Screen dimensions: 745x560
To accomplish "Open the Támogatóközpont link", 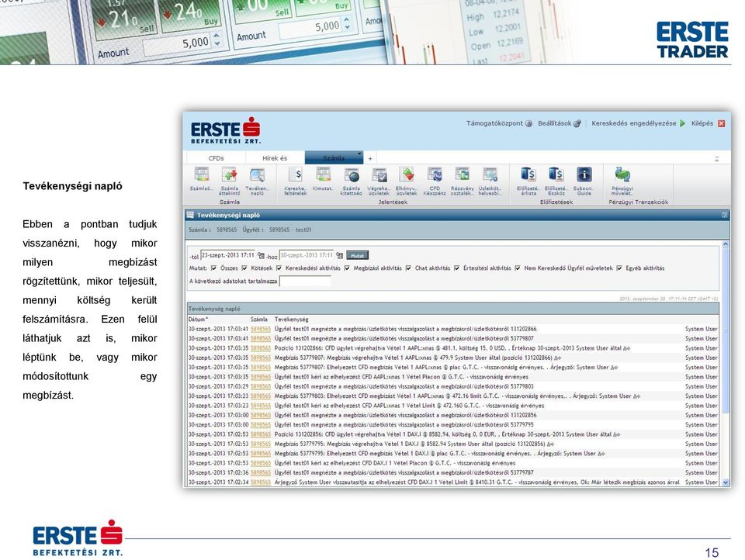I will tap(494, 123).
